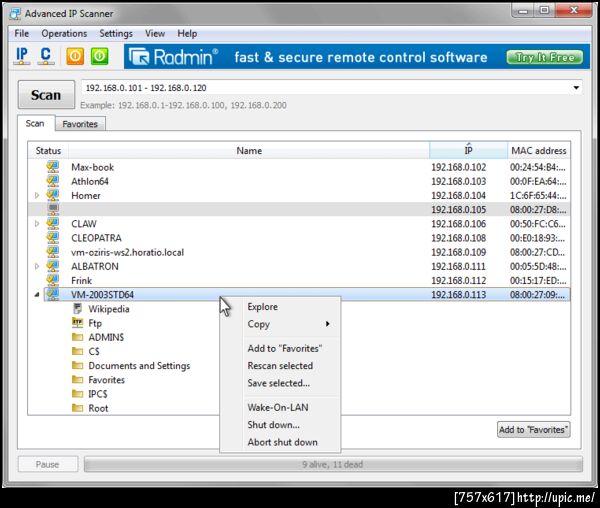The image size is (600, 508).
Task: Click the Favorites shared folder icon
Action: click(x=78, y=379)
